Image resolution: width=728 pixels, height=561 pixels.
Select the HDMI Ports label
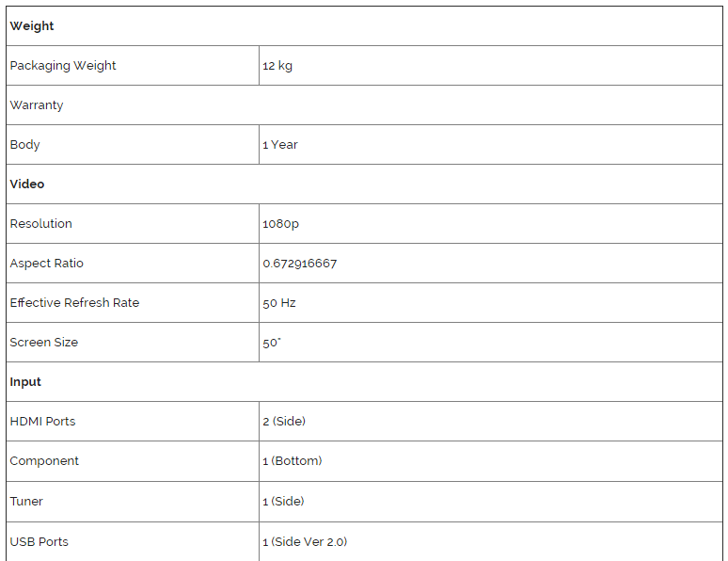click(x=42, y=422)
